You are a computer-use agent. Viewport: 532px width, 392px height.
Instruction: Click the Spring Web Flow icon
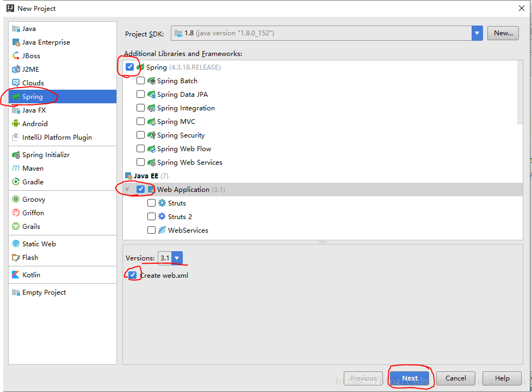[x=152, y=149]
